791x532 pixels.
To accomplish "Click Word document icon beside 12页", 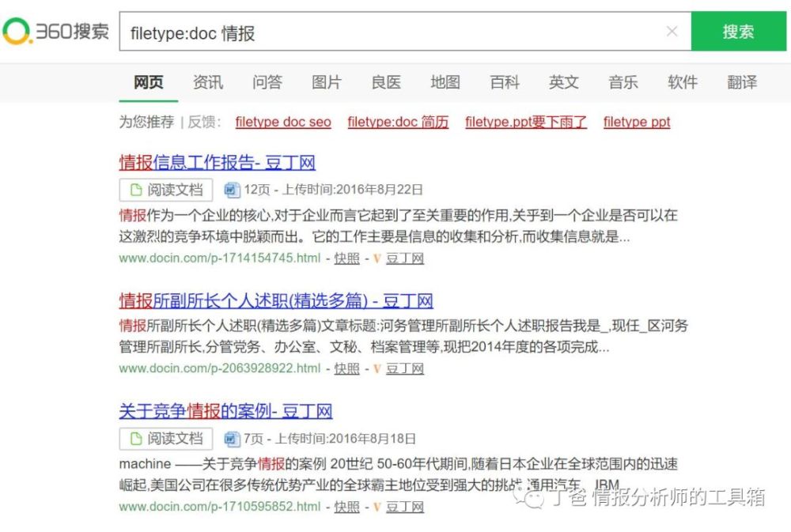I will pos(232,190).
